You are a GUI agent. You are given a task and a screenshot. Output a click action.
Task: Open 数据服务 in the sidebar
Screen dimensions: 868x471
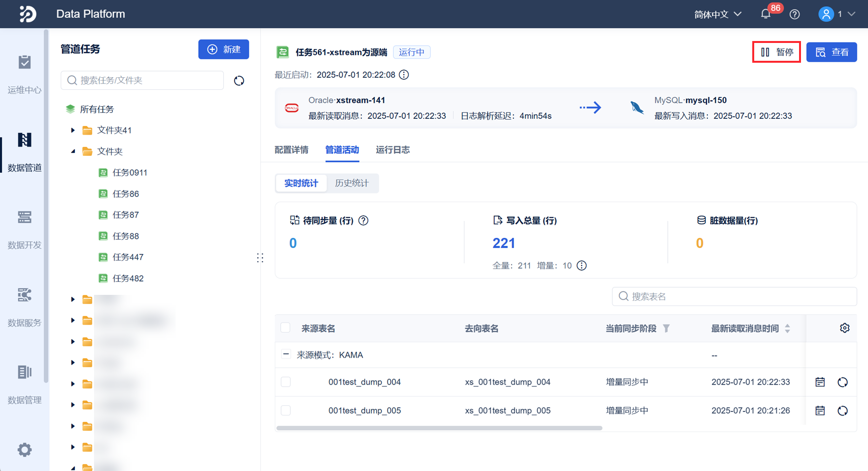pos(25,307)
